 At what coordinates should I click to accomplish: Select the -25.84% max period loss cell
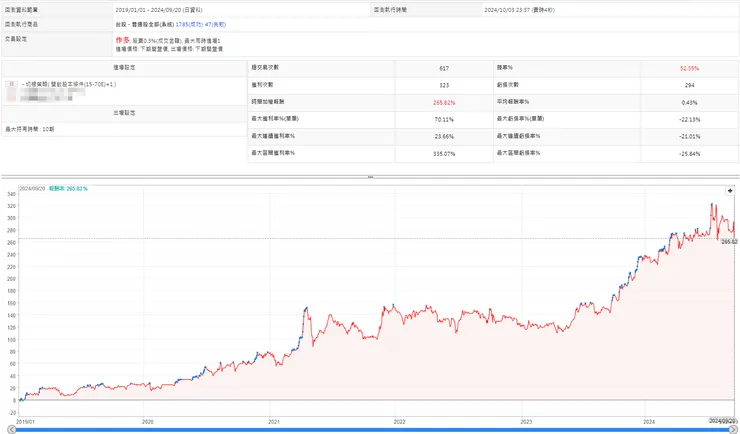click(x=689, y=154)
